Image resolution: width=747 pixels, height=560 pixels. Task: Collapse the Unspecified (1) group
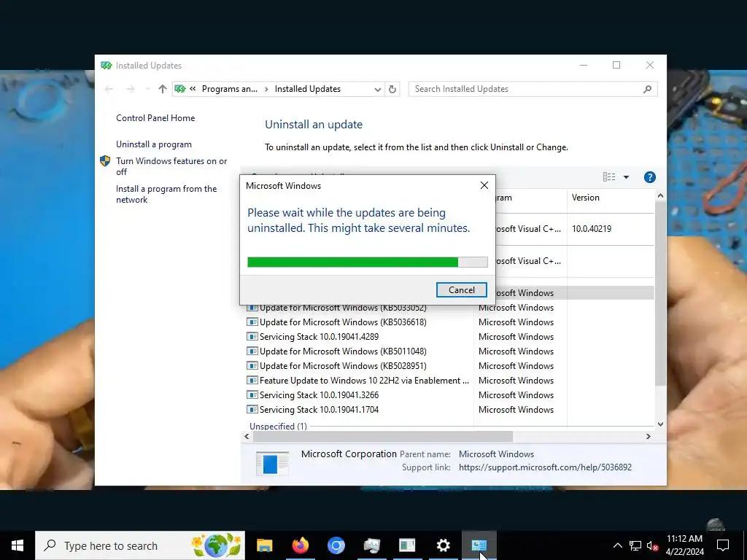click(x=278, y=426)
